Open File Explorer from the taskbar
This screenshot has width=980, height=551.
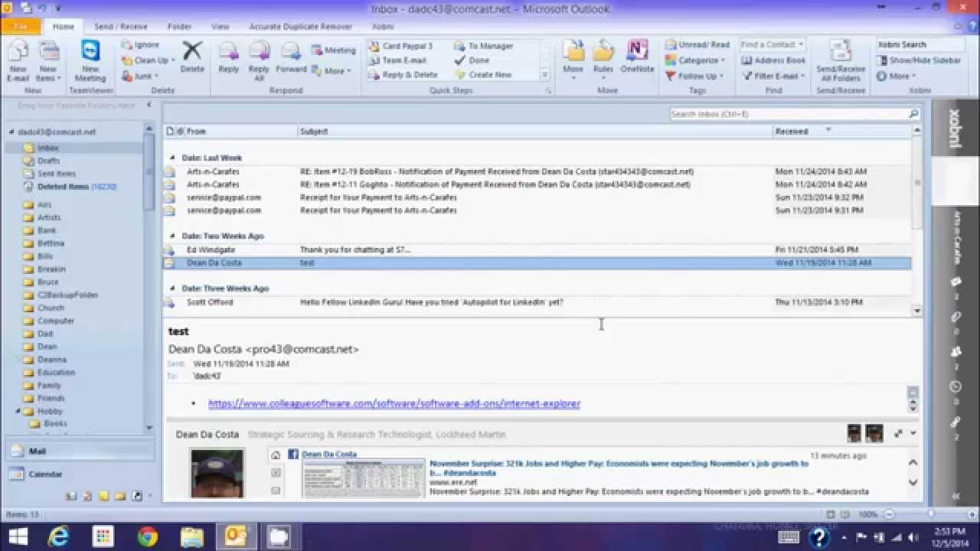[x=192, y=536]
